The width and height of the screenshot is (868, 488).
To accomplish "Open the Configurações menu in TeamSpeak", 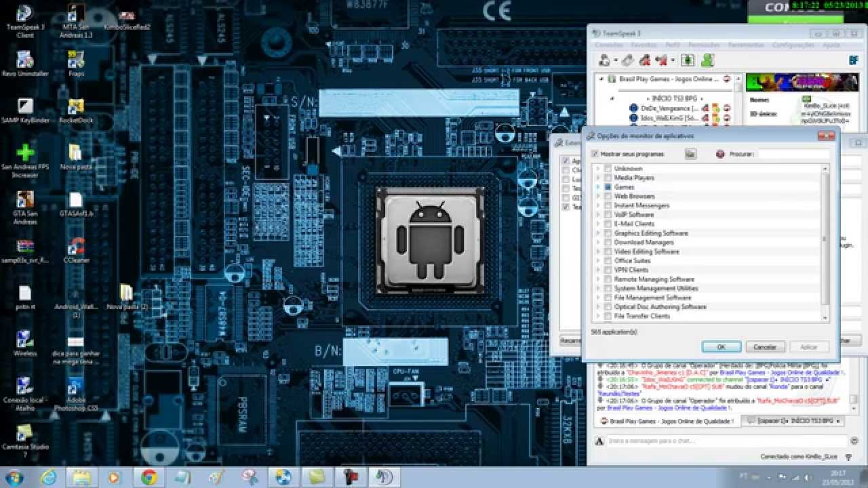I will [x=793, y=45].
